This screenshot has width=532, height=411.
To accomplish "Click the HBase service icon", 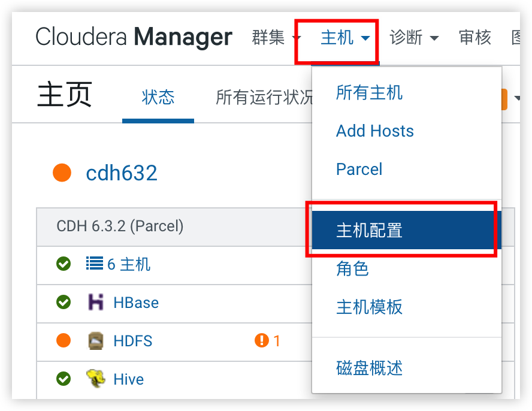I will 96,302.
